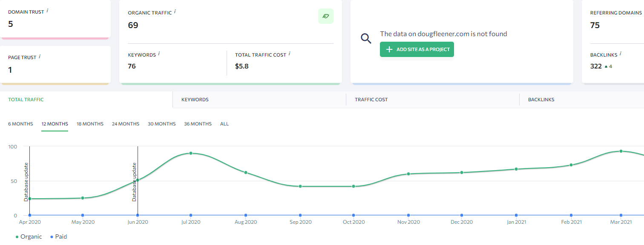The width and height of the screenshot is (644, 245).
Task: Click the info icon beside Keywords label
Action: 159,54
